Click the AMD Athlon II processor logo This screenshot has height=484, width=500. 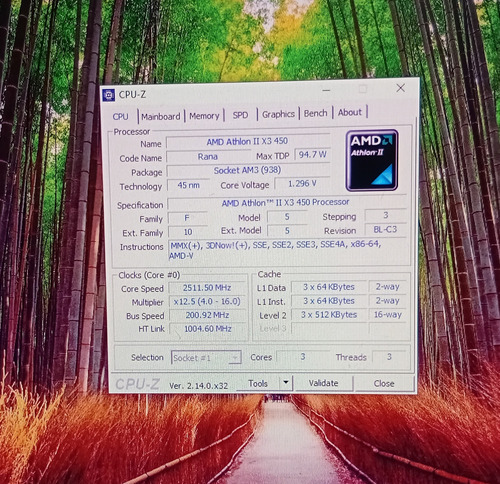372,161
